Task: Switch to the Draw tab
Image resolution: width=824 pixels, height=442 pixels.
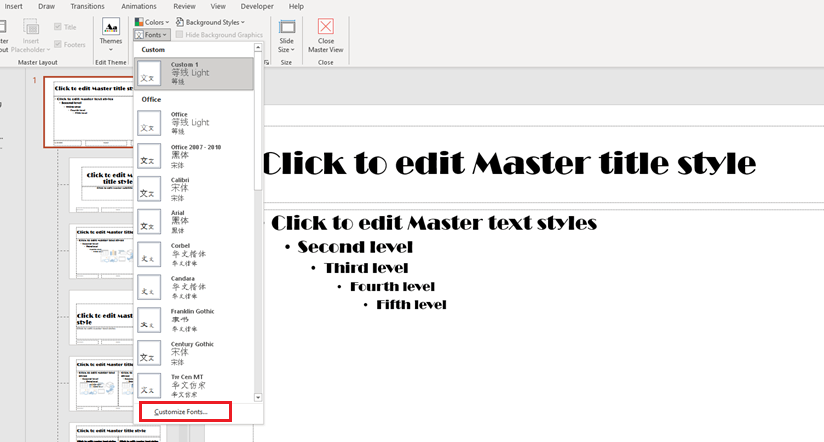Action: point(46,6)
